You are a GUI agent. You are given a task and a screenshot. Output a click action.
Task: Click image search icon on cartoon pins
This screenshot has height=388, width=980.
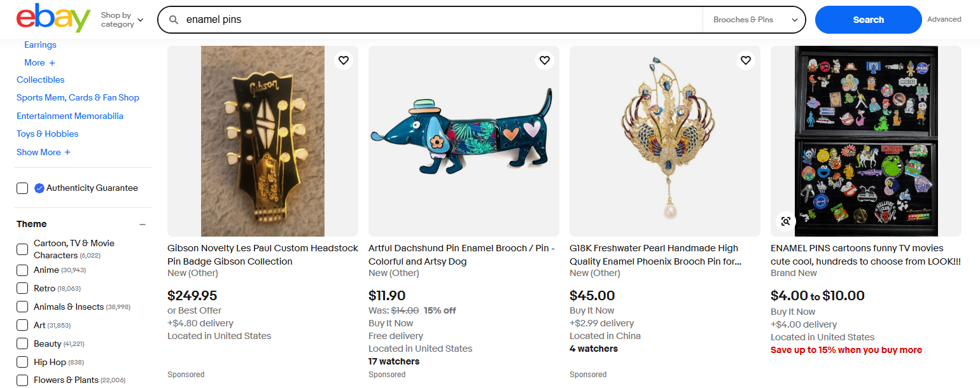pyautogui.click(x=786, y=221)
